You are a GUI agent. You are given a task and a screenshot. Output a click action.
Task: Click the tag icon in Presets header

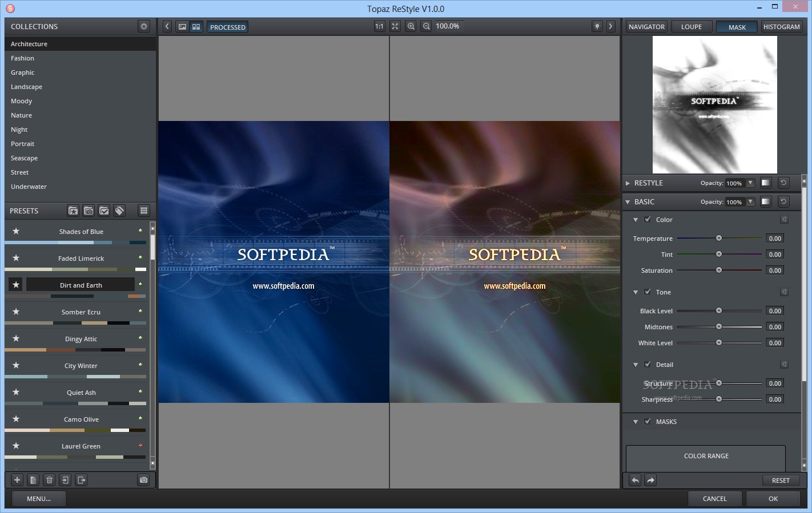(x=119, y=211)
